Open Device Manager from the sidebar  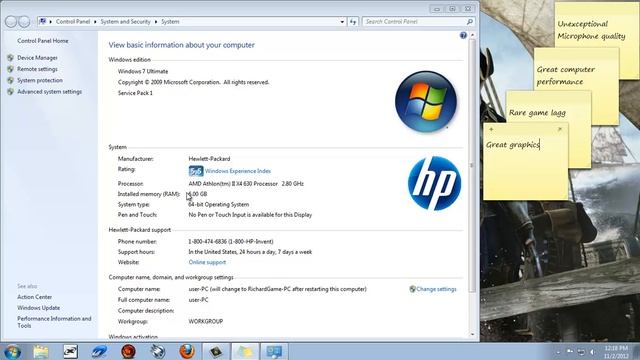[37, 58]
